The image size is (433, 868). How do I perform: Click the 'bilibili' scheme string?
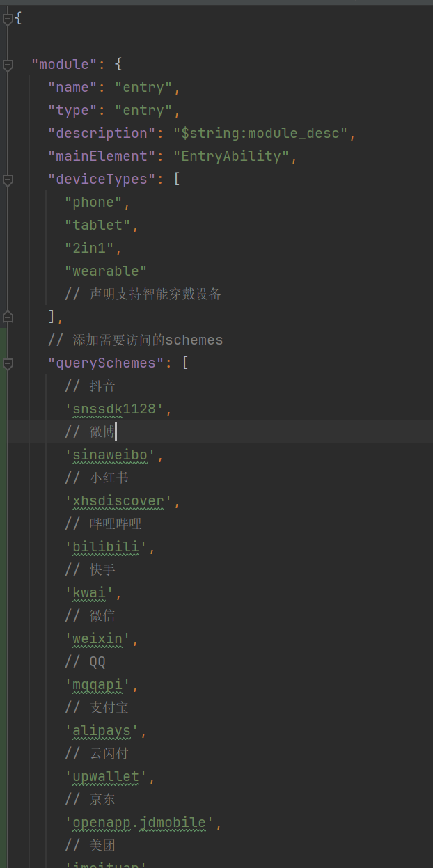click(106, 547)
